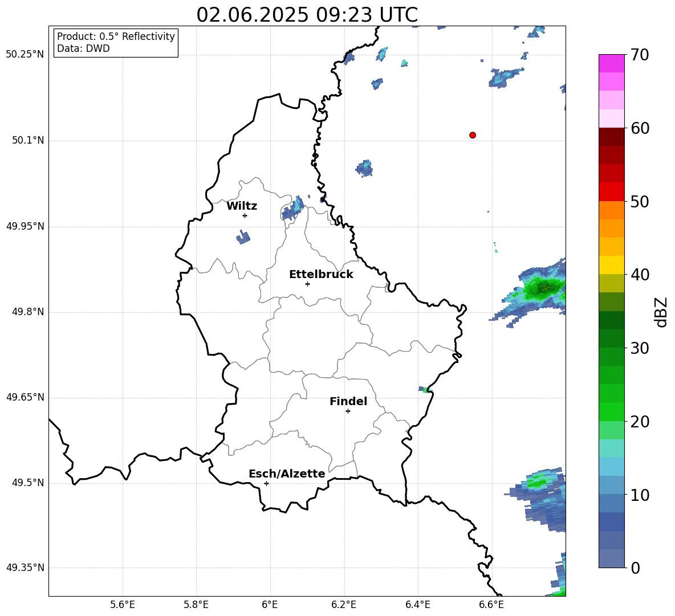Viewport: 675px width, 616px height.
Task: Click the 49.65°N latitude label
Action: 25,397
